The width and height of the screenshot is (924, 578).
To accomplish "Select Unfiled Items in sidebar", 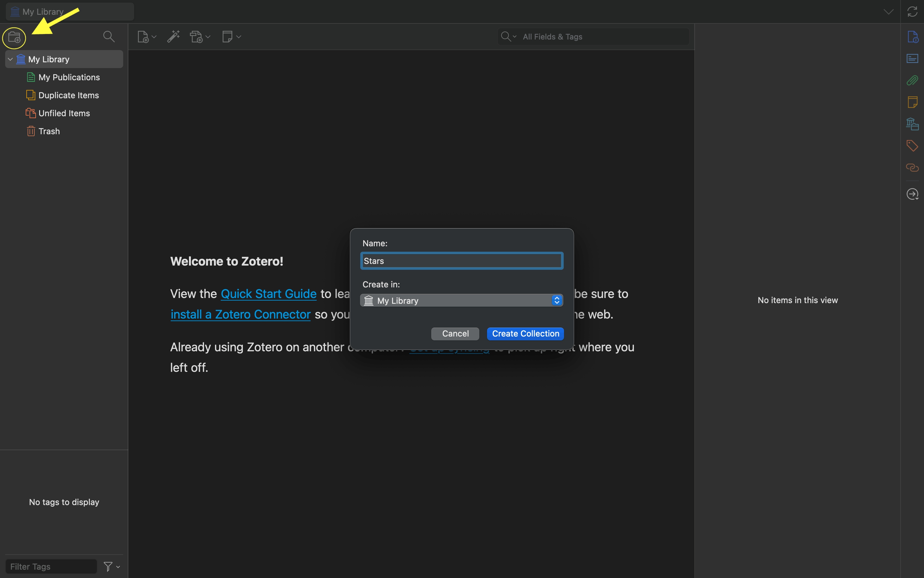I will 64,113.
